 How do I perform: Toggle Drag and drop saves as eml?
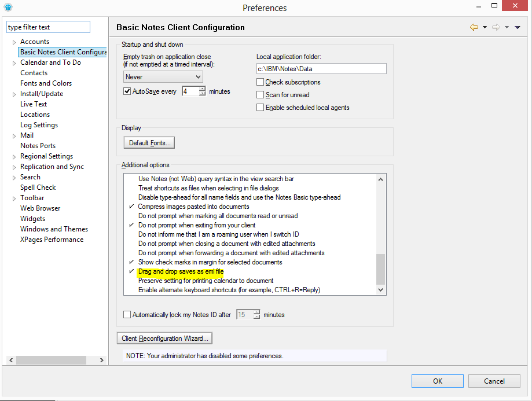[x=181, y=271]
